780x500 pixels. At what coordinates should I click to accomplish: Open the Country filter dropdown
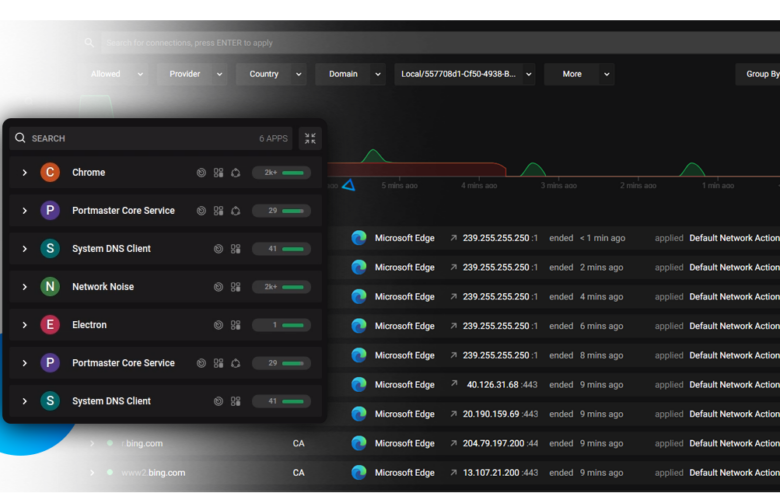pos(271,74)
